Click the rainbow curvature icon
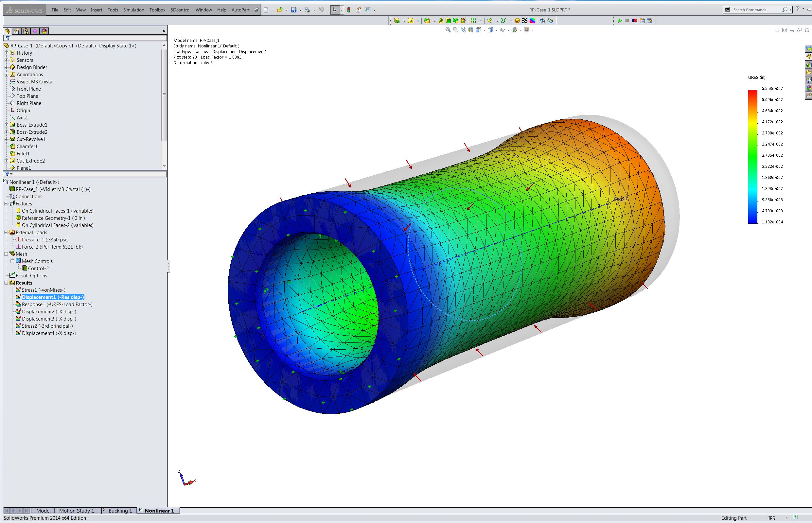Image resolution: width=812 pixels, height=523 pixels. coord(532,21)
